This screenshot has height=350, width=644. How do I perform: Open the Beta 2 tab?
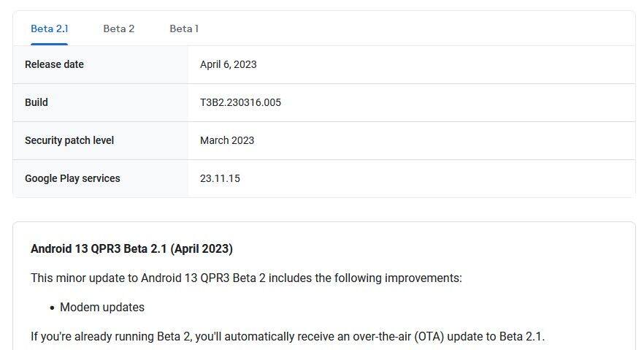119,28
